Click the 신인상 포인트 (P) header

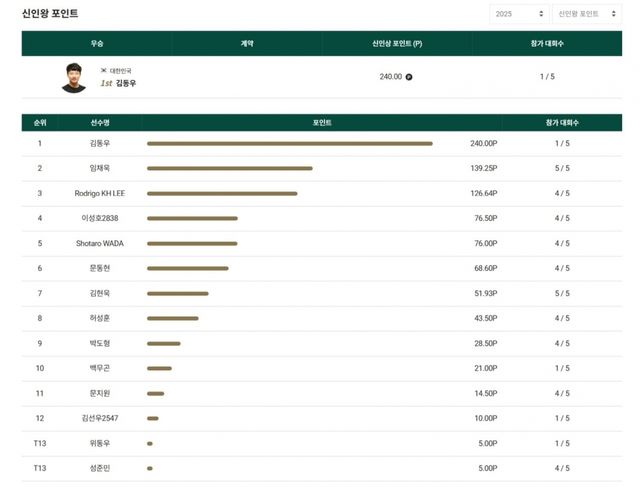point(397,43)
